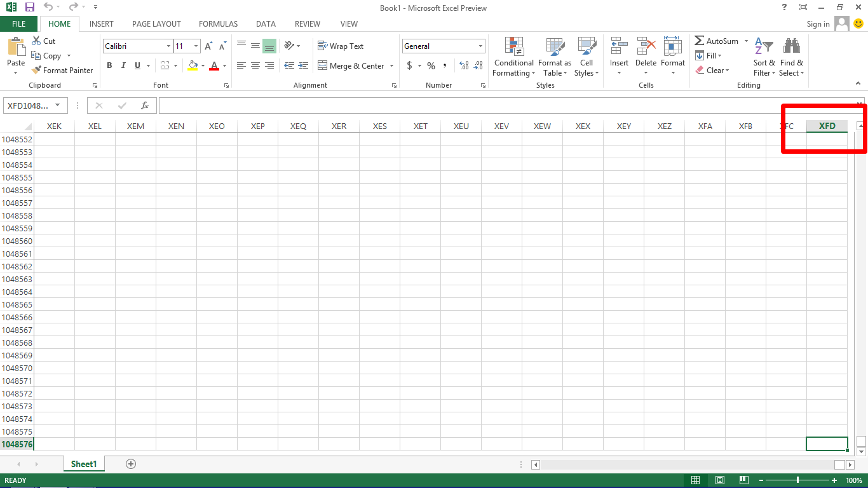Click the AutoSum icon
Screen dimensions: 868x488
698,41
